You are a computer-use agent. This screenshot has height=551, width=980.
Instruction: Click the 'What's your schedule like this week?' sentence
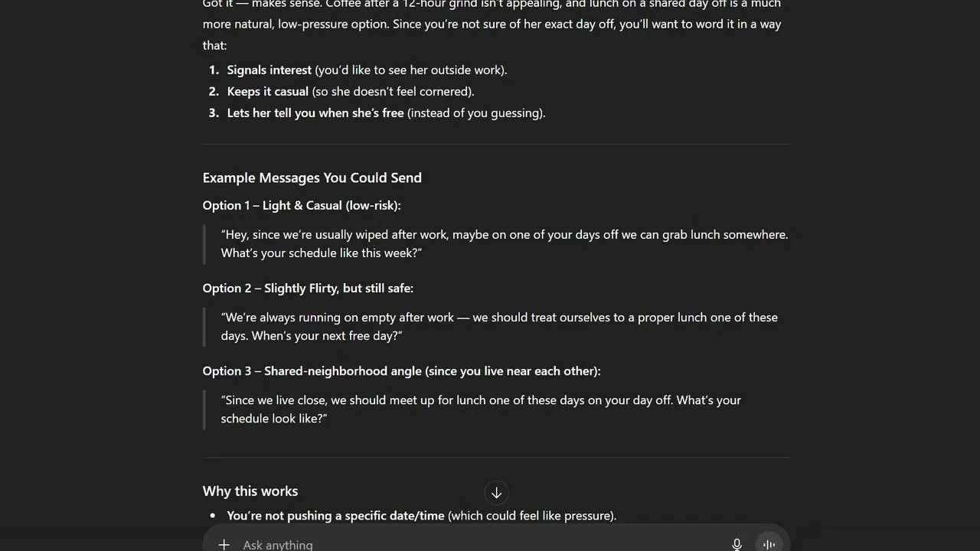pos(322,253)
